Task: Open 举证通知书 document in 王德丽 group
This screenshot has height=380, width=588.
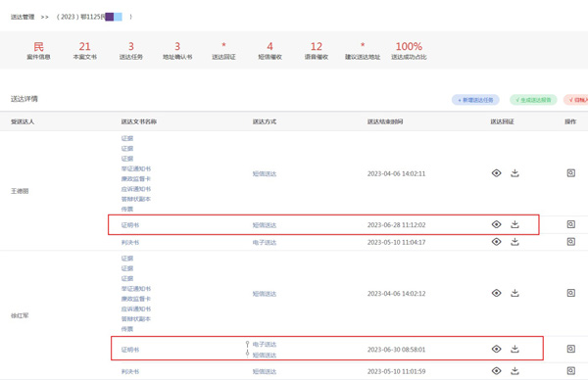Action: [x=136, y=168]
